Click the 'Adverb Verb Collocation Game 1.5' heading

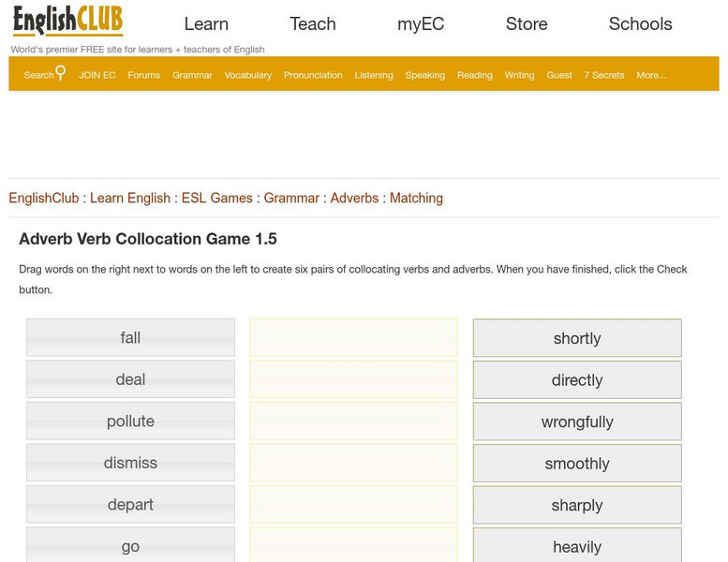point(148,239)
